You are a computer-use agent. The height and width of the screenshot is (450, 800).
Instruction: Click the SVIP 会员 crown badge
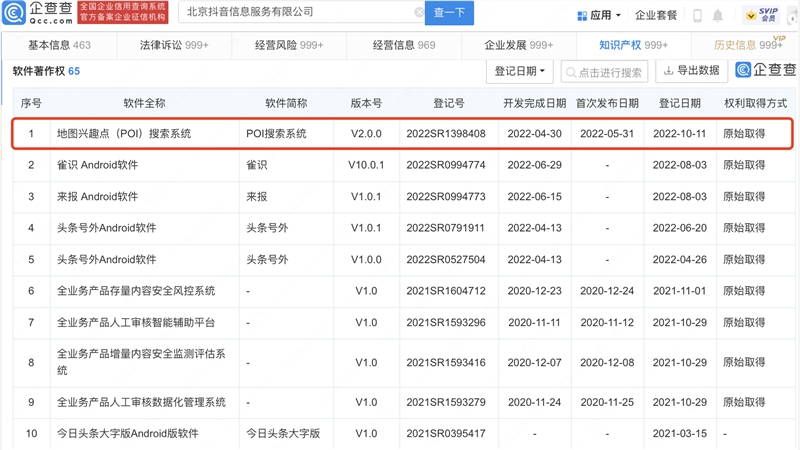coord(762,15)
